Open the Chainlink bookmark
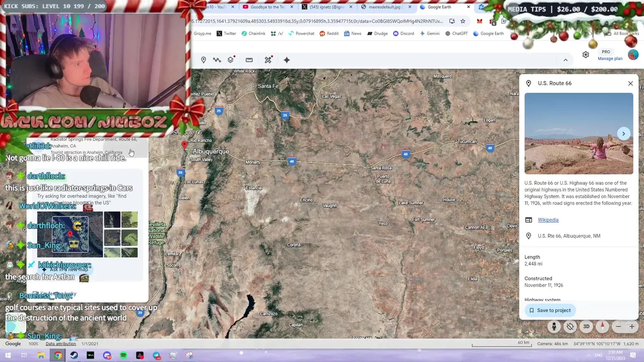 click(253, 34)
